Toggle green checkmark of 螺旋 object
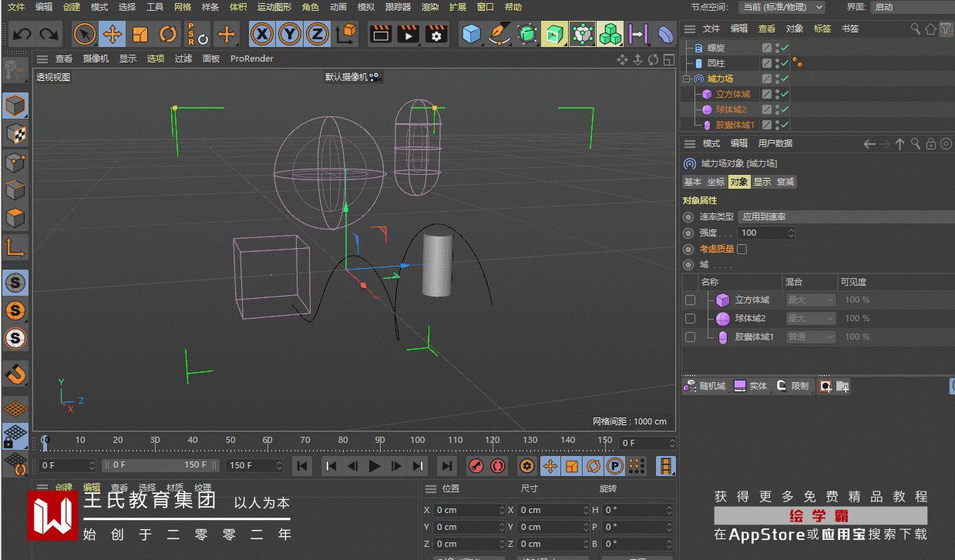Image resolution: width=955 pixels, height=560 pixels. (x=785, y=48)
